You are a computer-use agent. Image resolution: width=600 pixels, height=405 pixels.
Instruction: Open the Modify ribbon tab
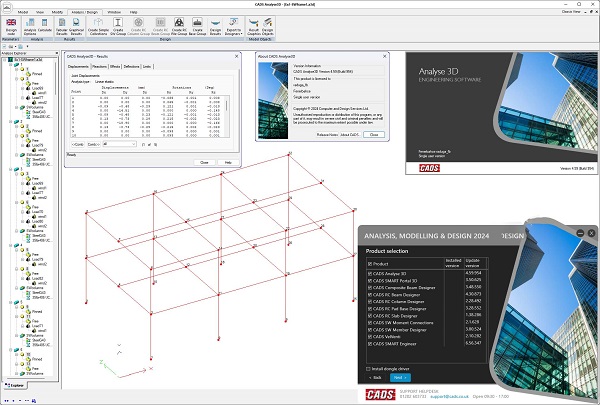57,12
